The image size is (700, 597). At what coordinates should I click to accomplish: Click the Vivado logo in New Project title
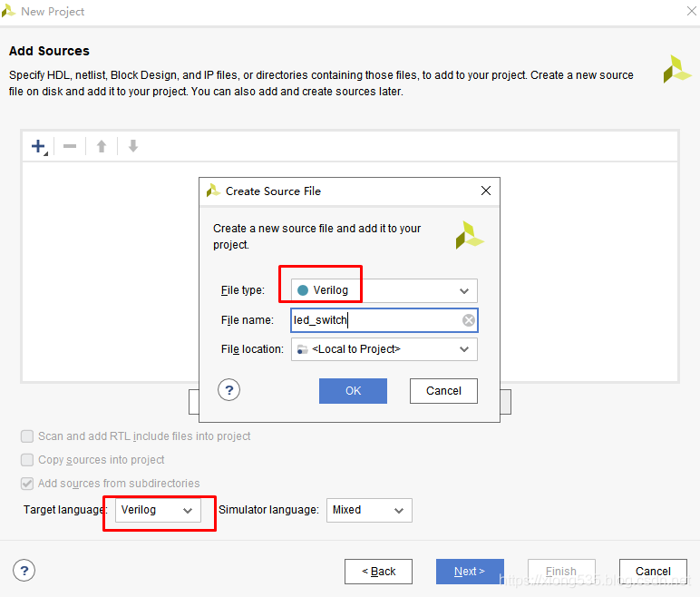tap(8, 11)
